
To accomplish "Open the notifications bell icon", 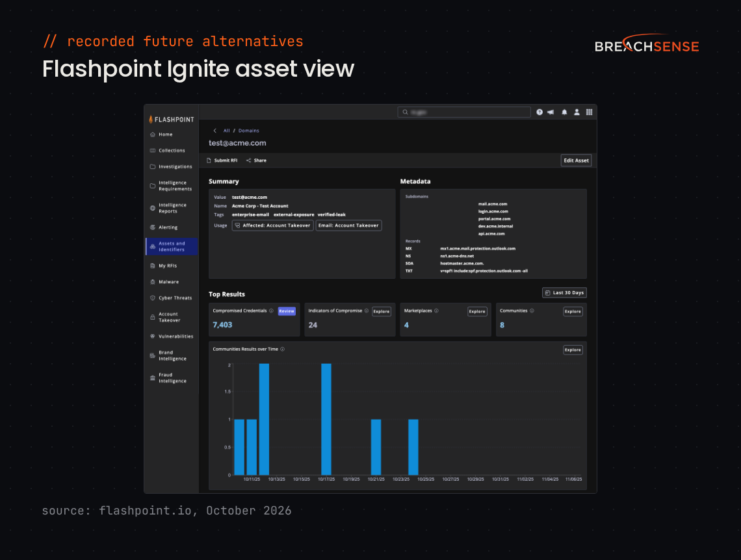I will point(564,112).
